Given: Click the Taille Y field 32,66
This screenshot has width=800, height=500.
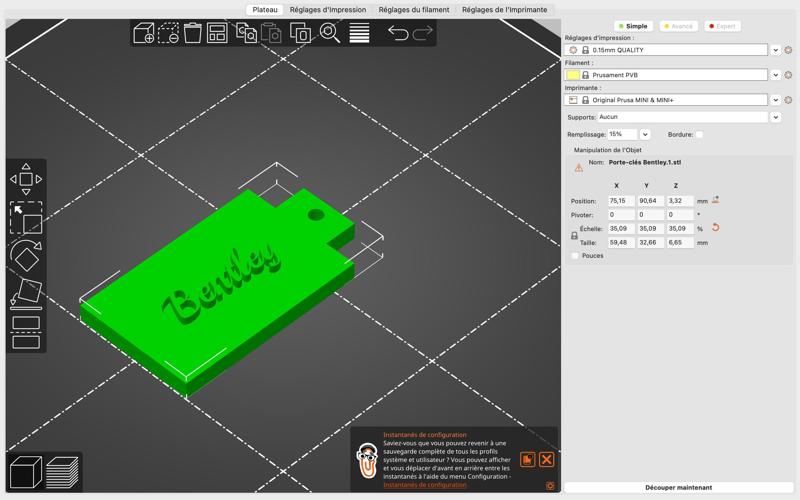Looking at the screenshot, I should pos(651,243).
